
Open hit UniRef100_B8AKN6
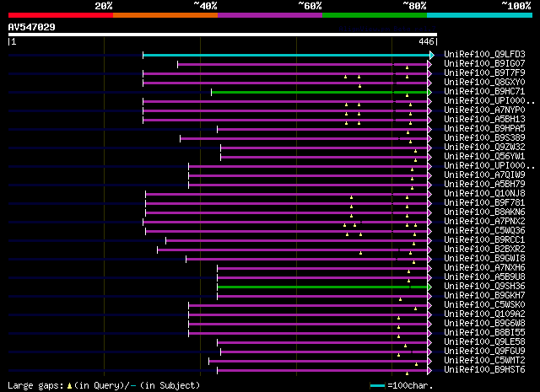(484, 212)
